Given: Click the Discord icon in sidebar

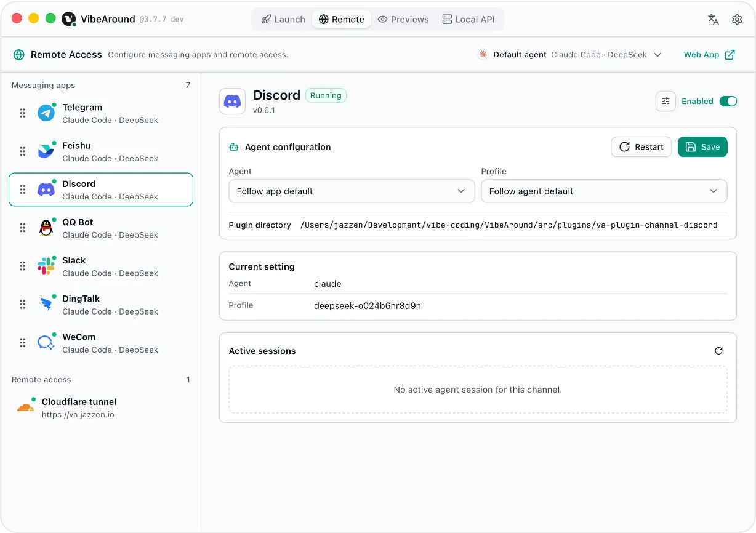Looking at the screenshot, I should pos(46,190).
